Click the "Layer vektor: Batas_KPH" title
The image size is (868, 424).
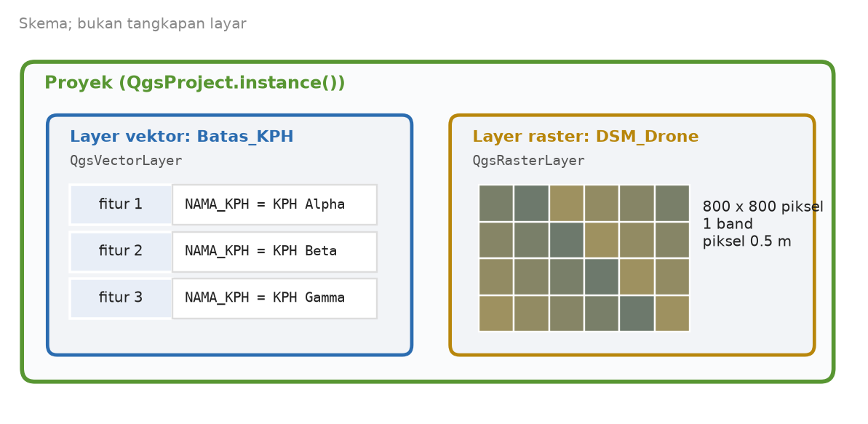click(182, 136)
